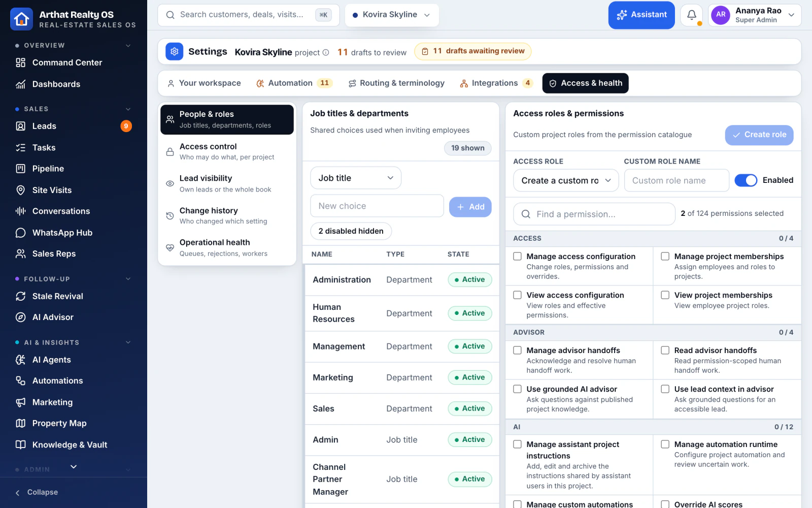Click 2 disabled hidden pill

(x=351, y=231)
